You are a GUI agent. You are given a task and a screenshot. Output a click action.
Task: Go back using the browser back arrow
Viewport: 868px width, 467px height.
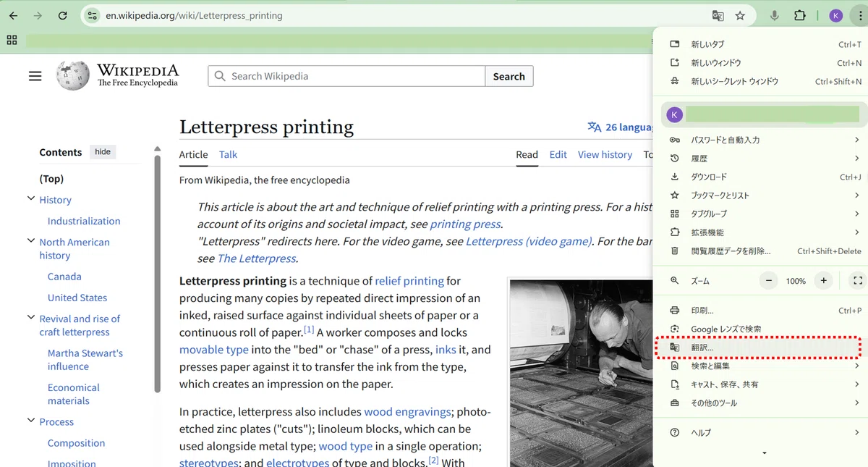13,15
